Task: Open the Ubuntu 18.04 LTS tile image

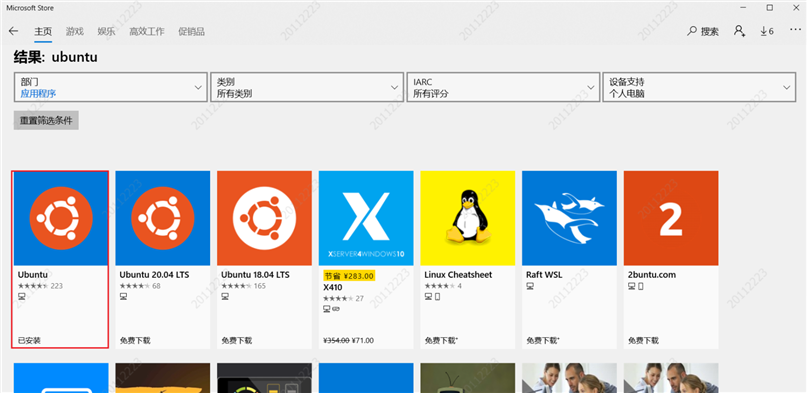Action: click(x=264, y=218)
